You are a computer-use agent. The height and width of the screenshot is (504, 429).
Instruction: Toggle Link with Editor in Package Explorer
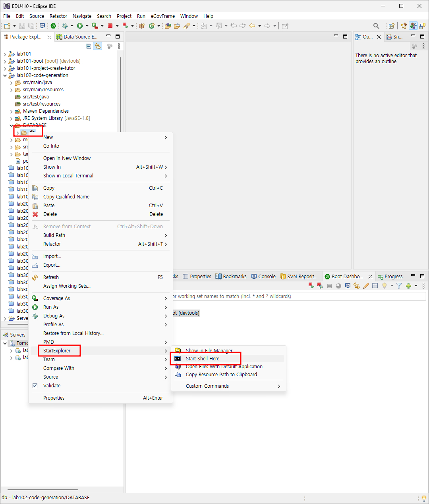coord(97,46)
